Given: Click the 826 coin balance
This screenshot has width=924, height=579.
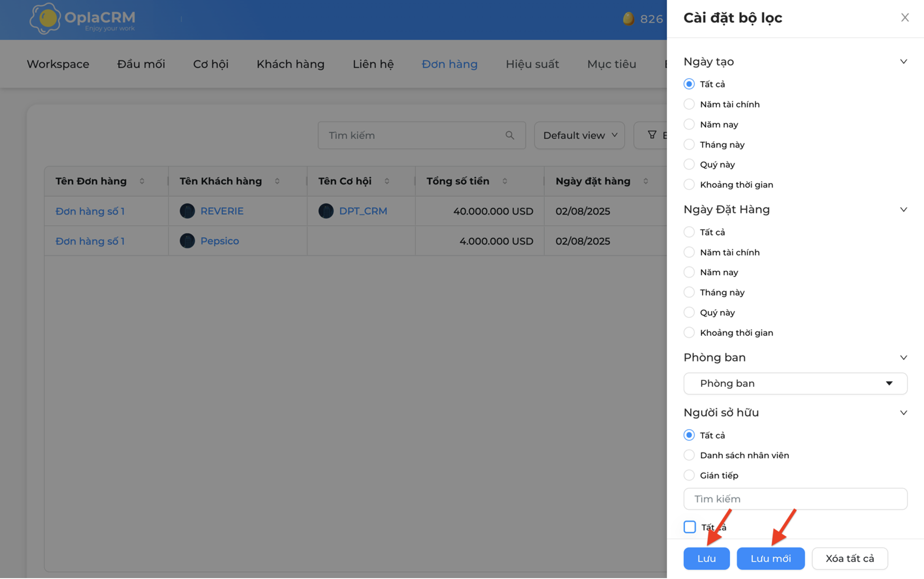Looking at the screenshot, I should (652, 19).
